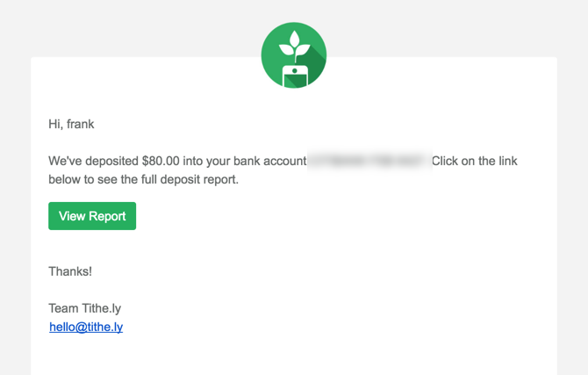Click the blurred bank account number

368,162
